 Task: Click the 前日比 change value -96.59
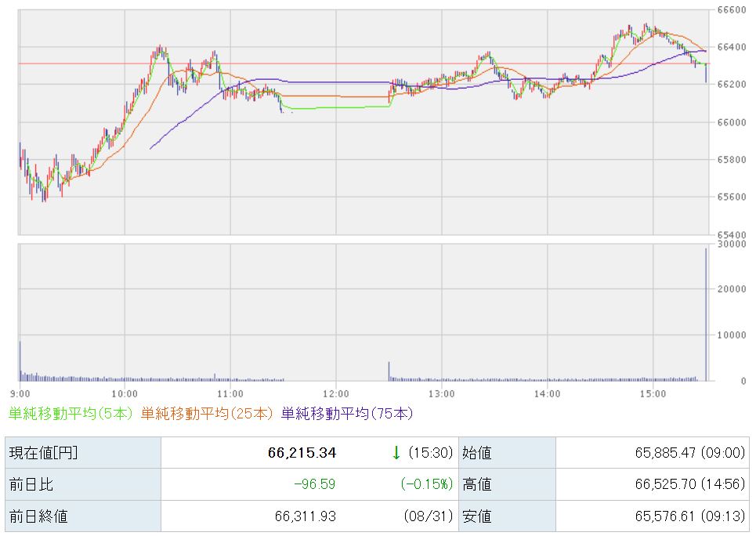point(314,484)
